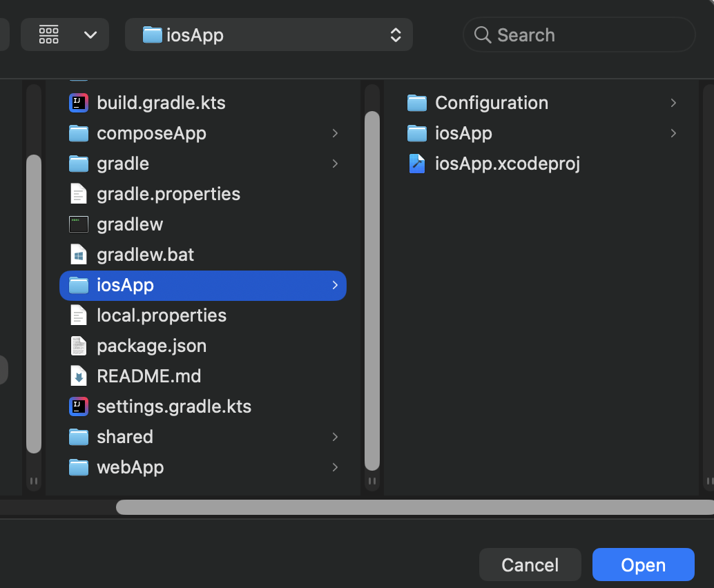This screenshot has width=714, height=588.
Task: Select local.properties in the file list
Action: pyautogui.click(x=203, y=315)
